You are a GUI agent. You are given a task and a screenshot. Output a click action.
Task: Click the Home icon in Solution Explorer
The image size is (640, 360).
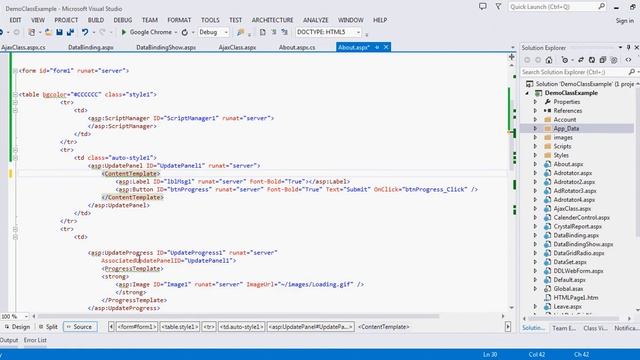[x=549, y=60]
